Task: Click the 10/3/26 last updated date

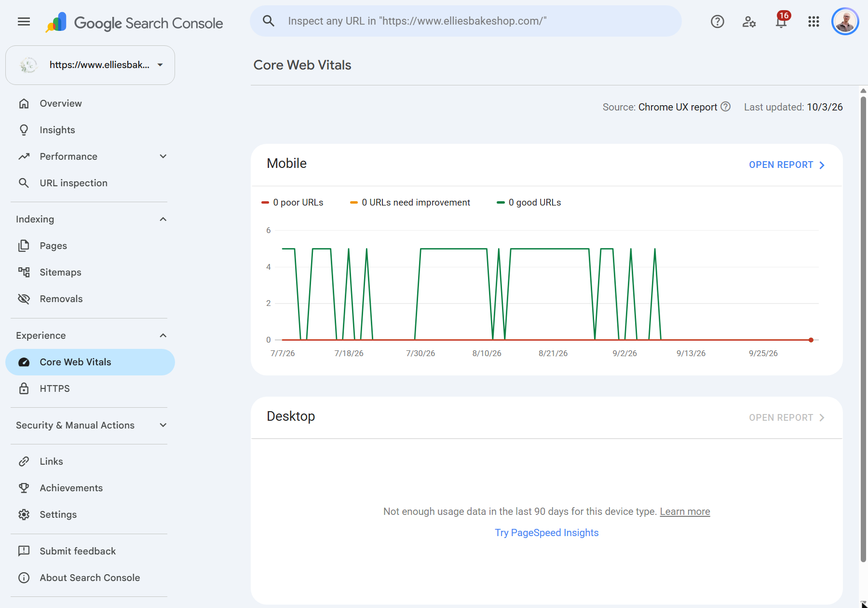Action: click(x=825, y=107)
